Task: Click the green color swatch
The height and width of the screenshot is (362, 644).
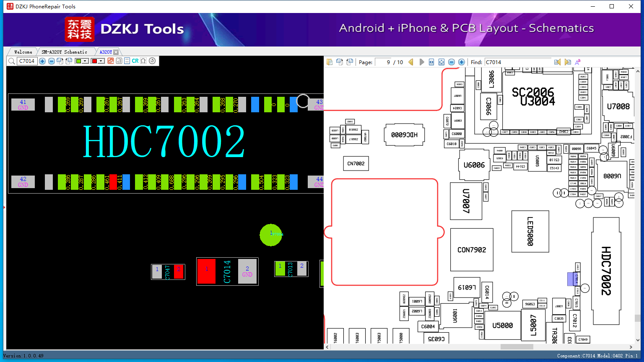Action: pyautogui.click(x=78, y=61)
